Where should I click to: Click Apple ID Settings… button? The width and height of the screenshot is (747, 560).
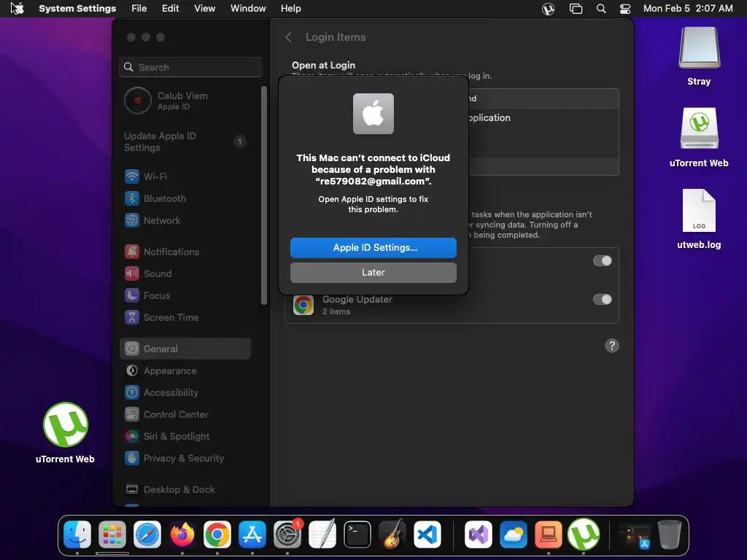[373, 248]
